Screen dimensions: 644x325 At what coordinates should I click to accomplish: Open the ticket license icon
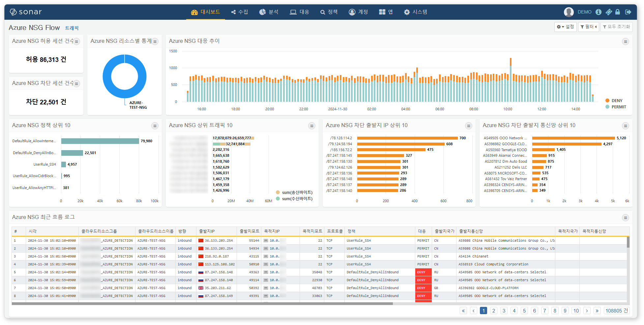tap(609, 12)
